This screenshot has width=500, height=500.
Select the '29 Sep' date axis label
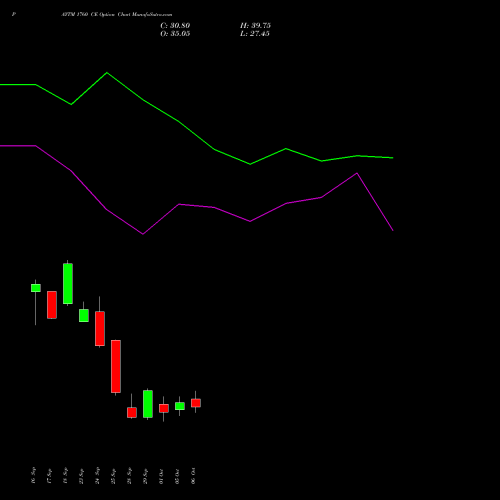(x=145, y=475)
